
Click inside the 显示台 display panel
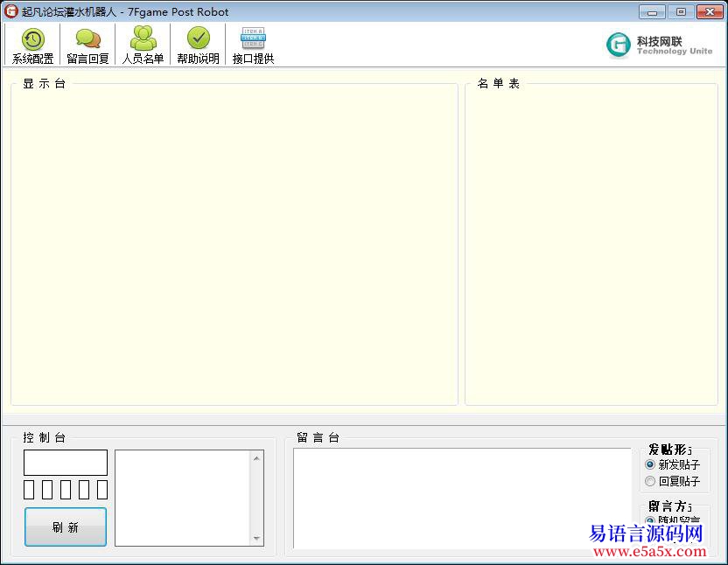234,245
